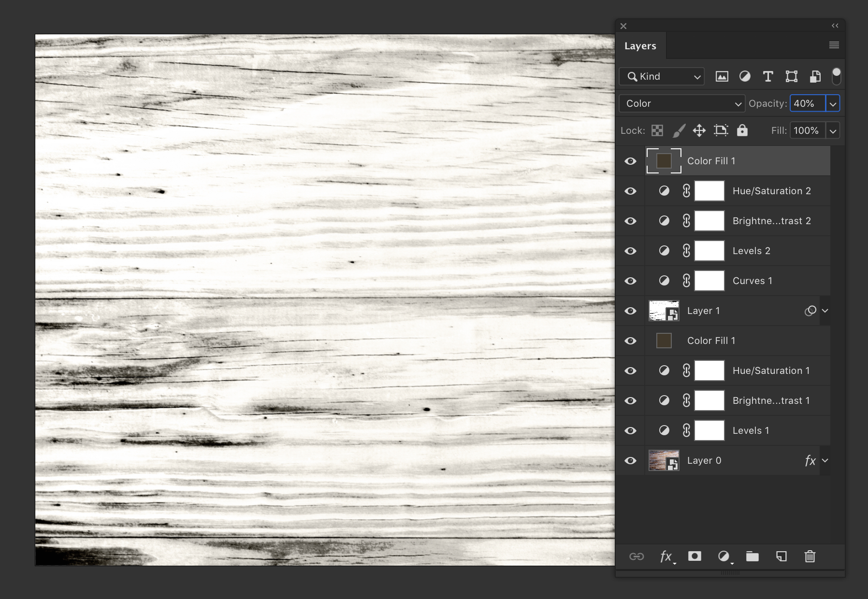
Task: Create a new layer
Action: coord(781,556)
